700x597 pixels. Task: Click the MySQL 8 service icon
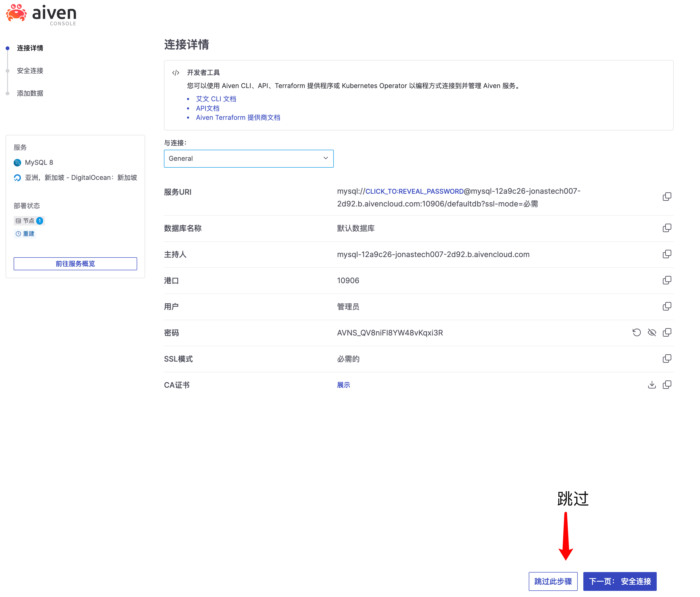click(x=17, y=163)
